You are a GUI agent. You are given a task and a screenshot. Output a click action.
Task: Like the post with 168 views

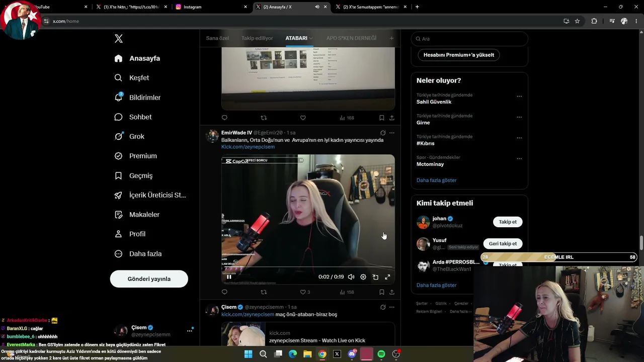[x=303, y=118]
